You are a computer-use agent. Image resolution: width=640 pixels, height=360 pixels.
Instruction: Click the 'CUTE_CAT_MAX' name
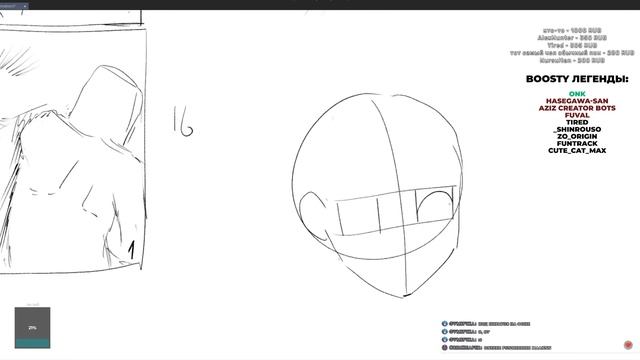[577, 151]
